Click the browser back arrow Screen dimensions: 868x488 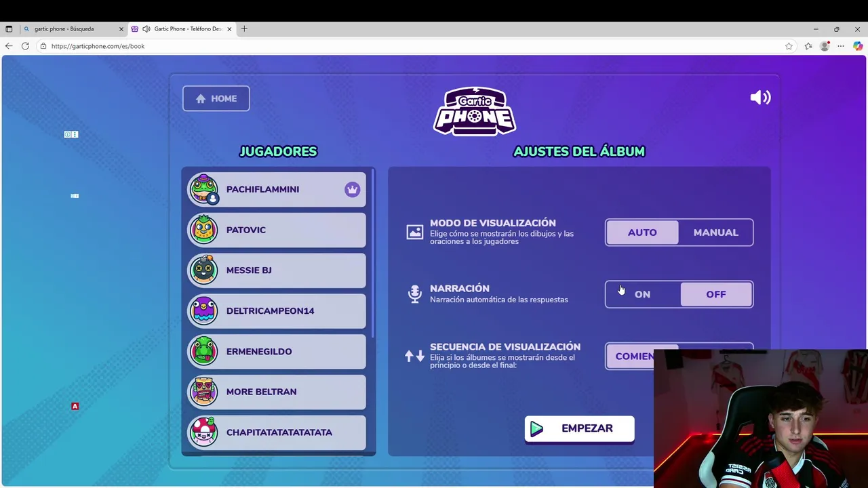(9, 46)
